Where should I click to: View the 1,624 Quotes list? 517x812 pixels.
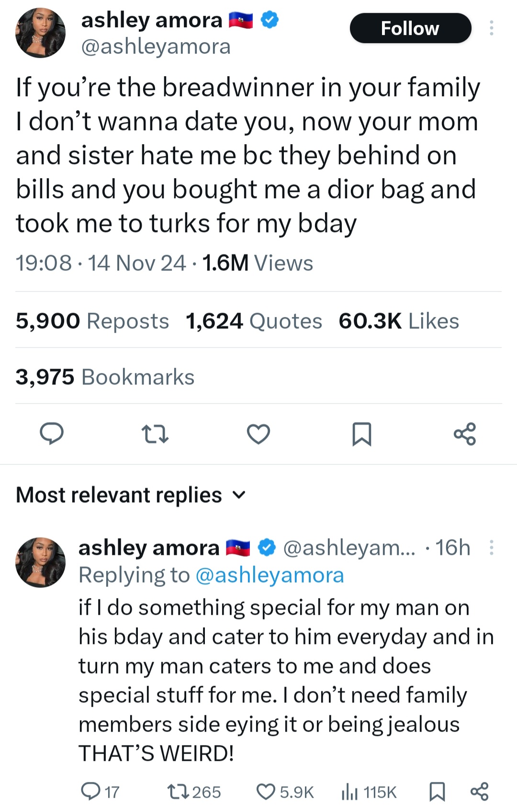click(x=254, y=321)
